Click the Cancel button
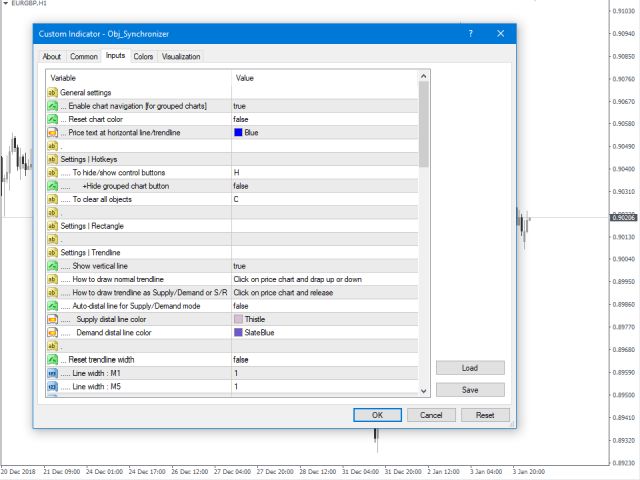This screenshot has height=480, width=640. (431, 415)
